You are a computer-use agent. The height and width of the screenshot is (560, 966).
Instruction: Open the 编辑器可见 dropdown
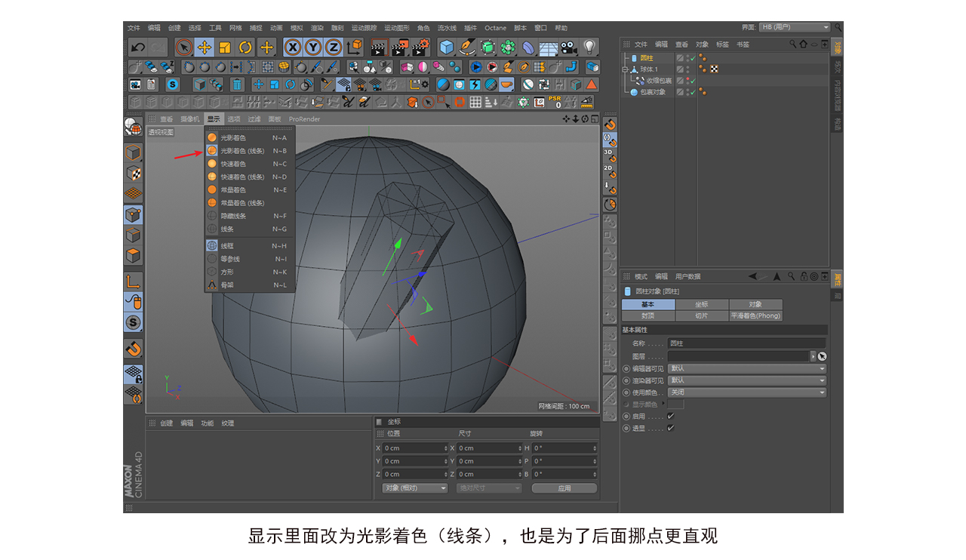(747, 369)
